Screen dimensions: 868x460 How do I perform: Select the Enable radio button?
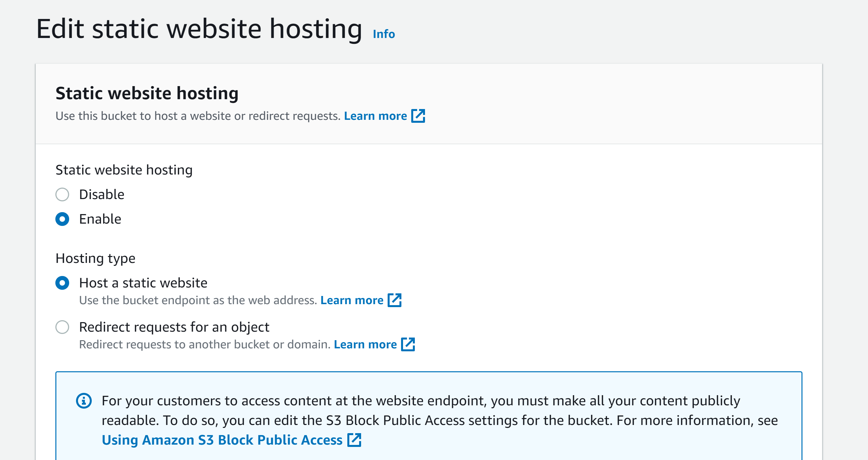[x=62, y=219]
